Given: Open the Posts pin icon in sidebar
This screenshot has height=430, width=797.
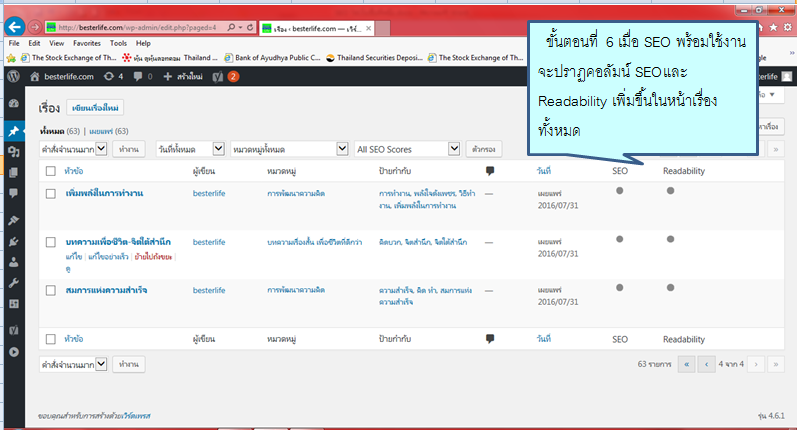Looking at the screenshot, I should [14, 131].
